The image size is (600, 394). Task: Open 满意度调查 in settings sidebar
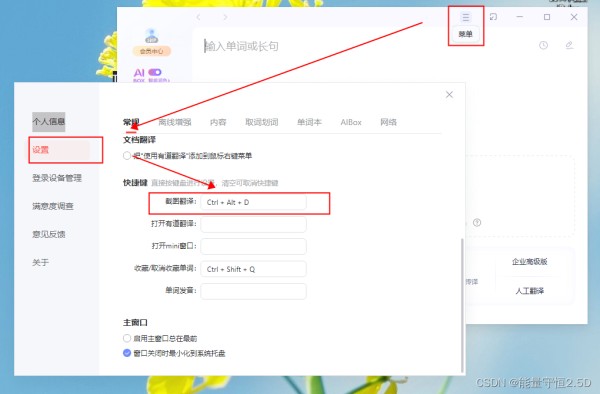pyautogui.click(x=53, y=207)
